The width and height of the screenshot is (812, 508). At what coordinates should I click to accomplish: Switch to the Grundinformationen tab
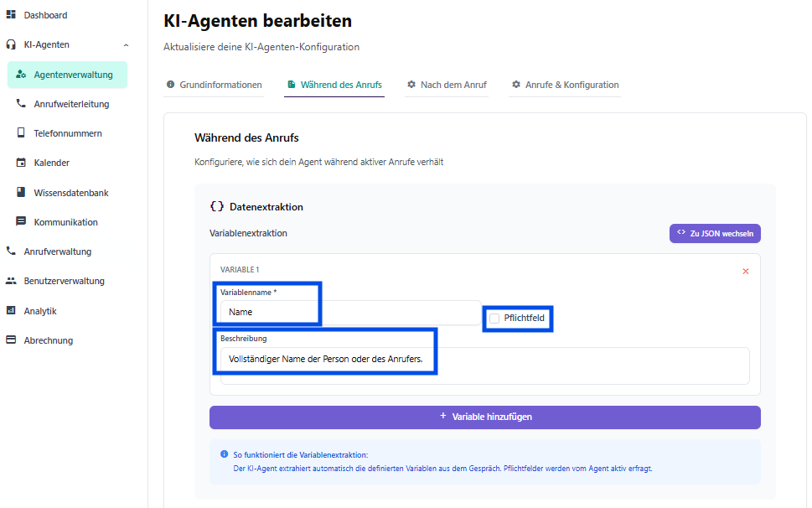click(214, 85)
